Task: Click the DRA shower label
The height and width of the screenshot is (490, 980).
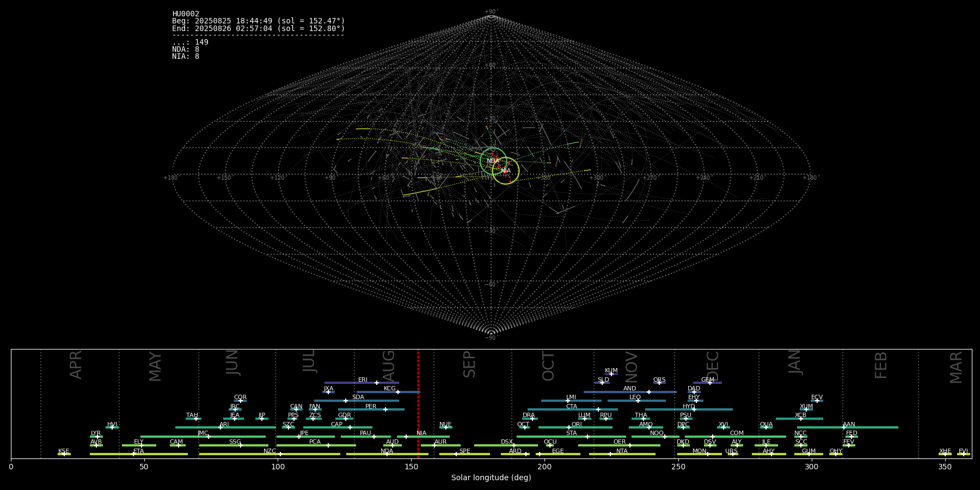Action: coord(529,415)
